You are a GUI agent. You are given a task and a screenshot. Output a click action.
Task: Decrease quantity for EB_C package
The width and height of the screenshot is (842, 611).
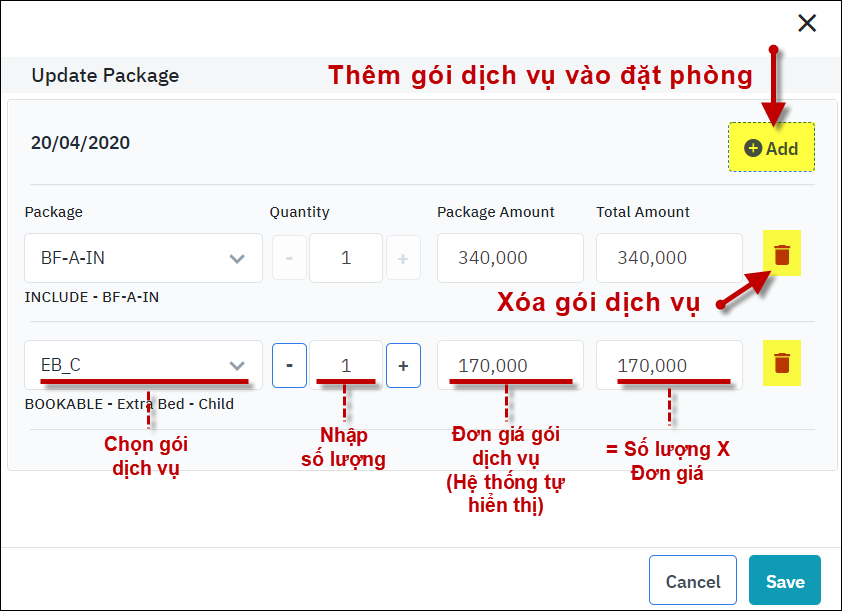coord(289,365)
